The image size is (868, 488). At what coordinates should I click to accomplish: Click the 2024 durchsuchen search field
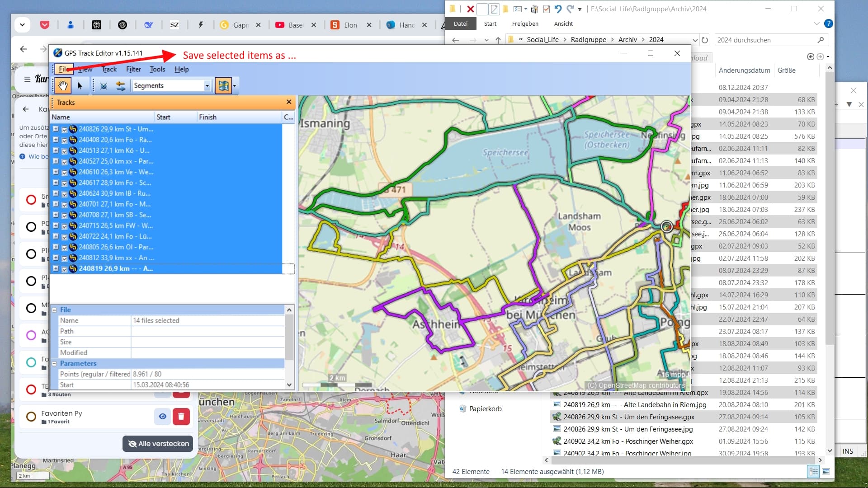pos(771,40)
